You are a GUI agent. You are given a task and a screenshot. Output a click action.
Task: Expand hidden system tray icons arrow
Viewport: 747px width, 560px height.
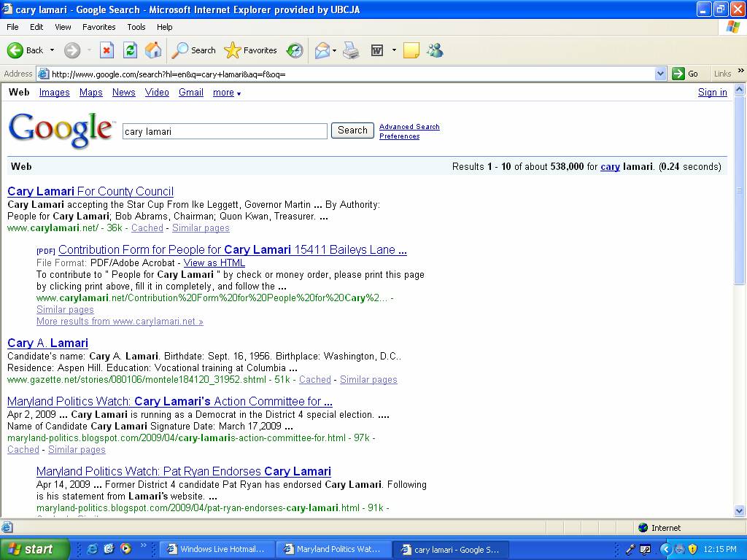tap(665, 549)
